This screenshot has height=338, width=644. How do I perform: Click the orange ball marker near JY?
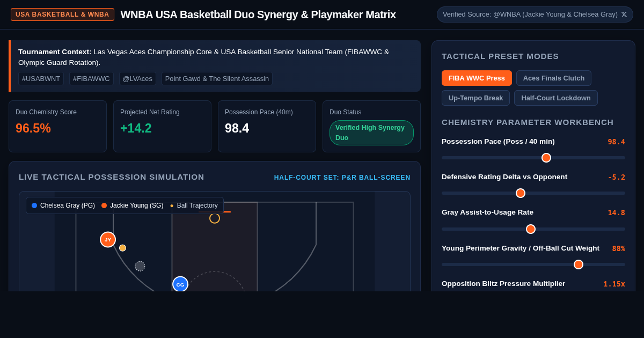click(x=122, y=248)
